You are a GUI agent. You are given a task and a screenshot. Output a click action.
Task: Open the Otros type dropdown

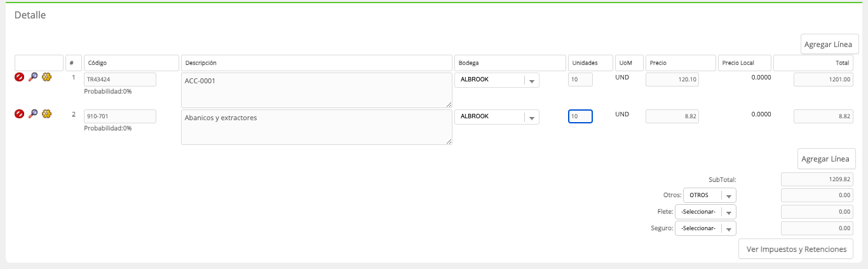point(710,195)
